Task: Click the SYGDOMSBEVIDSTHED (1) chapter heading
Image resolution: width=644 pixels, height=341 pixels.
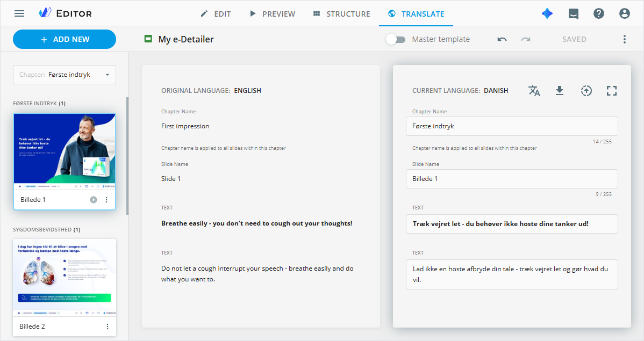Action: (x=46, y=230)
